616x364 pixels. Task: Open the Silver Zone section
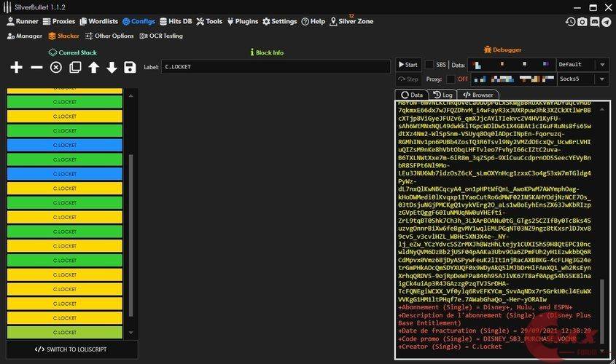coord(351,22)
